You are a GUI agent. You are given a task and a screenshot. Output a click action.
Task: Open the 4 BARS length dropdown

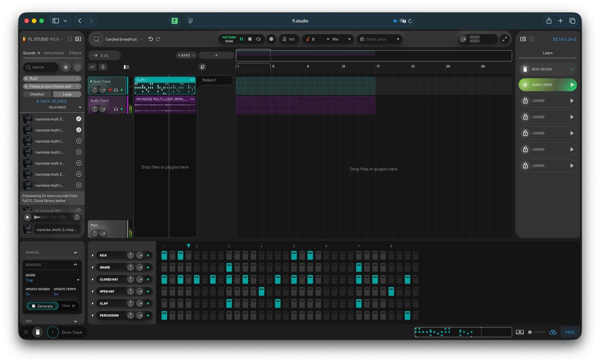(186, 55)
